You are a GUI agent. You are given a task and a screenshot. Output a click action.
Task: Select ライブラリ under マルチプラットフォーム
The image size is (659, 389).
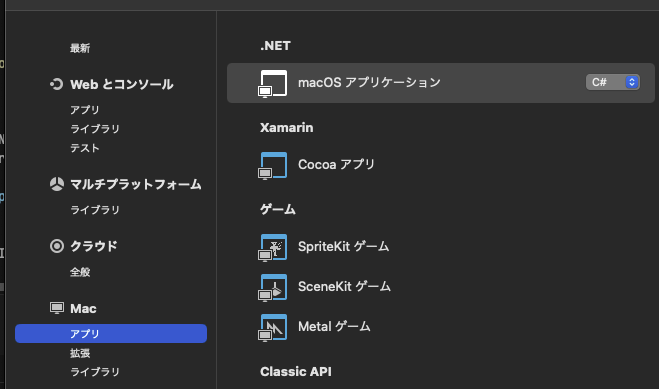tap(95, 210)
